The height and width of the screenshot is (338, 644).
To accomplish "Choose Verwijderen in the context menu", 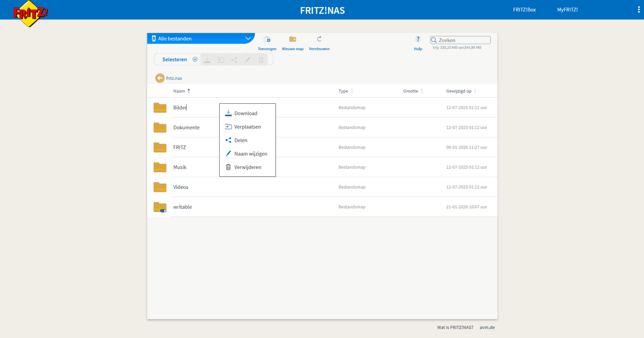I will 247,167.
